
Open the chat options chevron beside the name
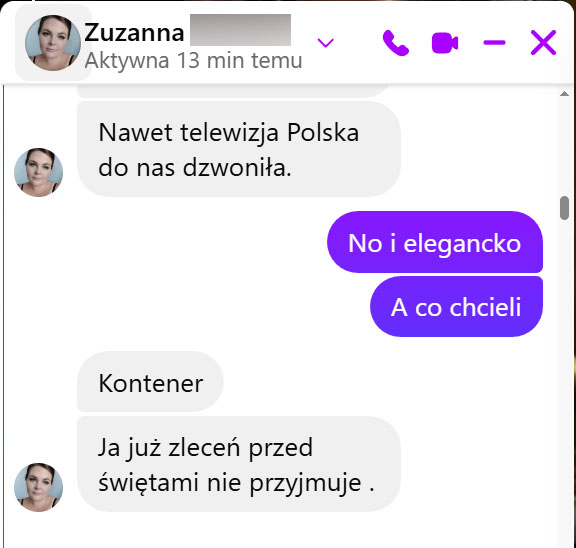325,43
